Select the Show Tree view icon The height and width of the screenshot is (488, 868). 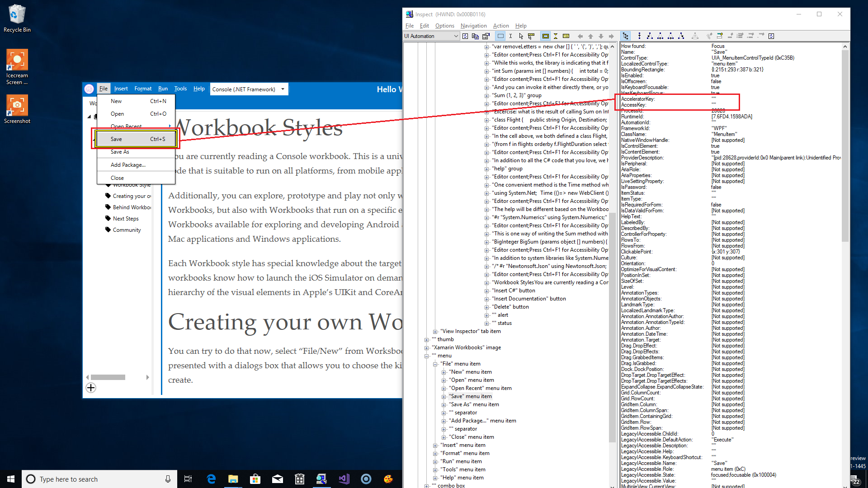click(626, 36)
